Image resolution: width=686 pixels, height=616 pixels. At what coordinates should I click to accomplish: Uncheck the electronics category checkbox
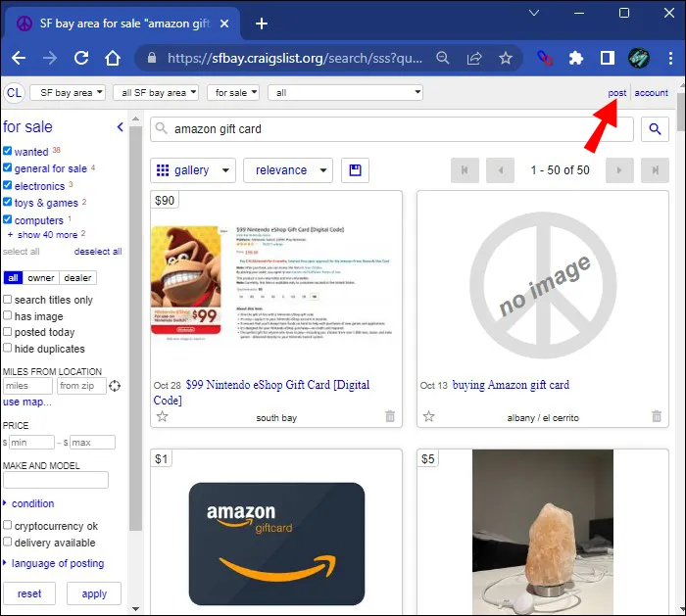8,185
